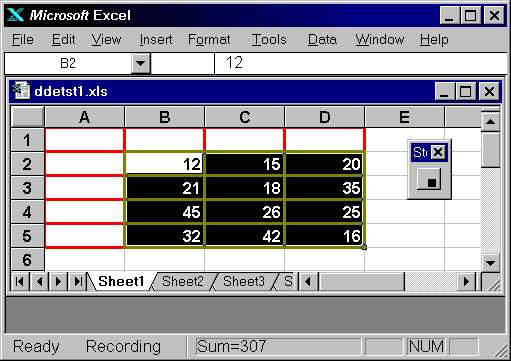
Task: Click the horizontal scrollbar right arrow
Action: [x=466, y=282]
